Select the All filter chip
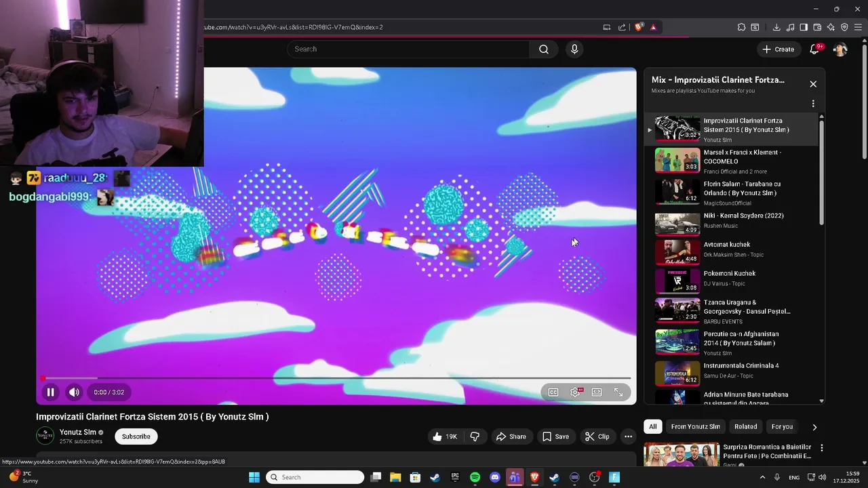Viewport: 868px width, 488px height. (652, 426)
